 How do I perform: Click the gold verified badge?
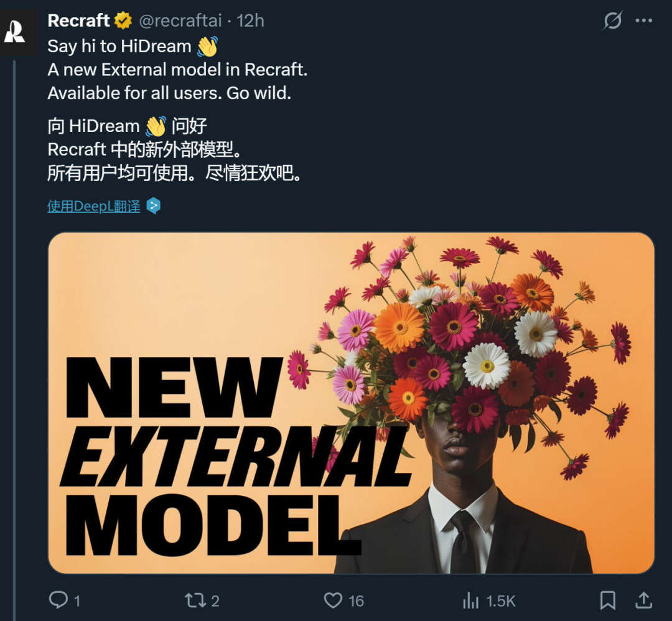point(123,21)
